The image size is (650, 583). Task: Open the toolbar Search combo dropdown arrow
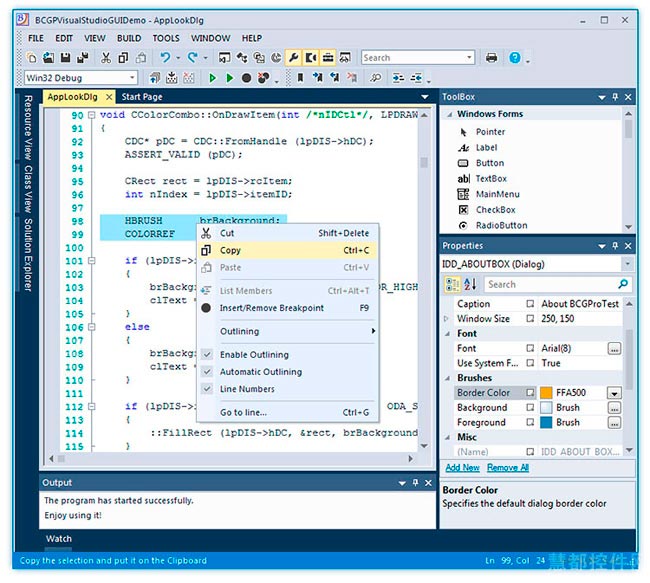tap(469, 57)
